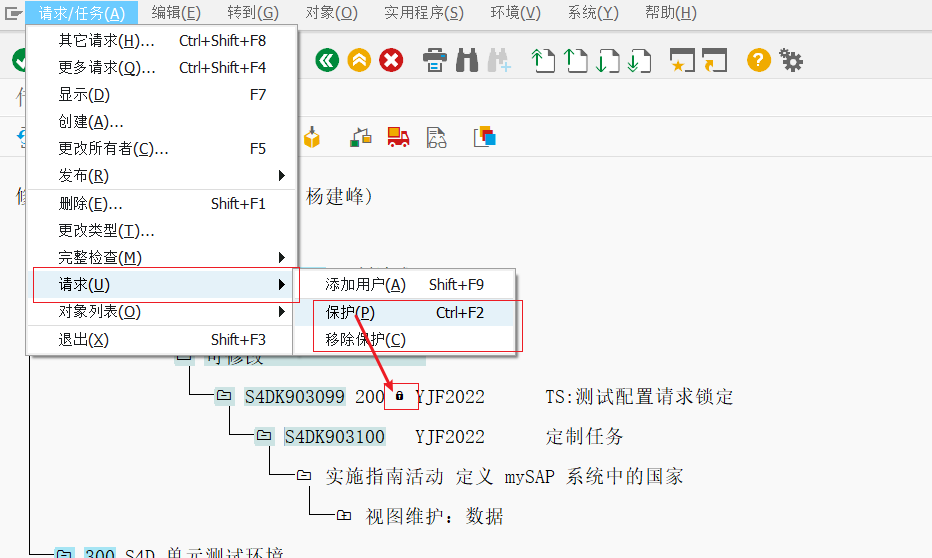Image resolution: width=932 pixels, height=558 pixels.
Task: Click the red transport truck icon
Action: pyautogui.click(x=398, y=137)
